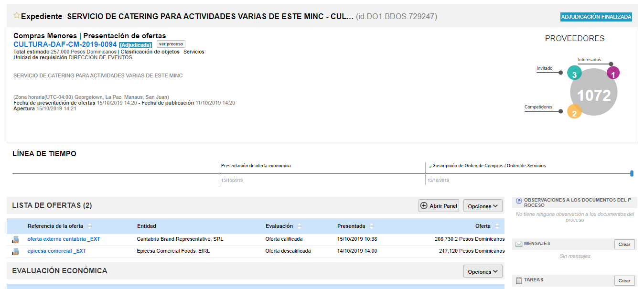This screenshot has height=289, width=644.
Task: Sort offers by Presentada date column
Action: 371,226
